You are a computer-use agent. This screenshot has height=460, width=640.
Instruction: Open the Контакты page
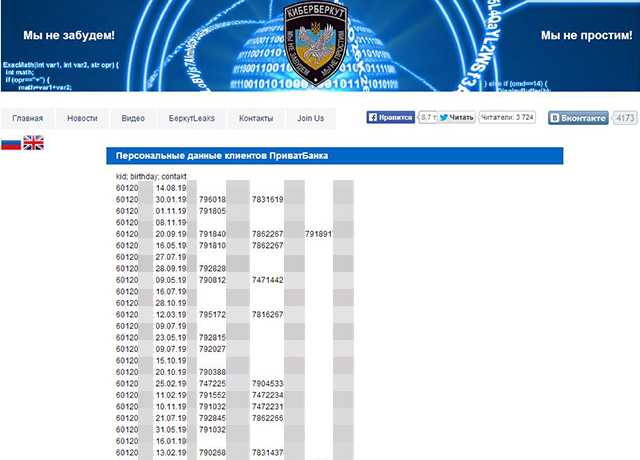[x=256, y=118]
